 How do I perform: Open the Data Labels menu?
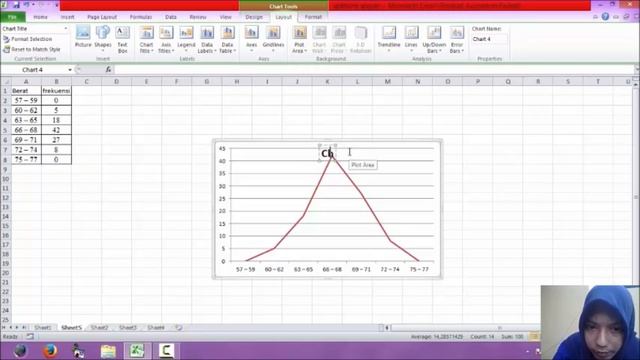(207, 40)
